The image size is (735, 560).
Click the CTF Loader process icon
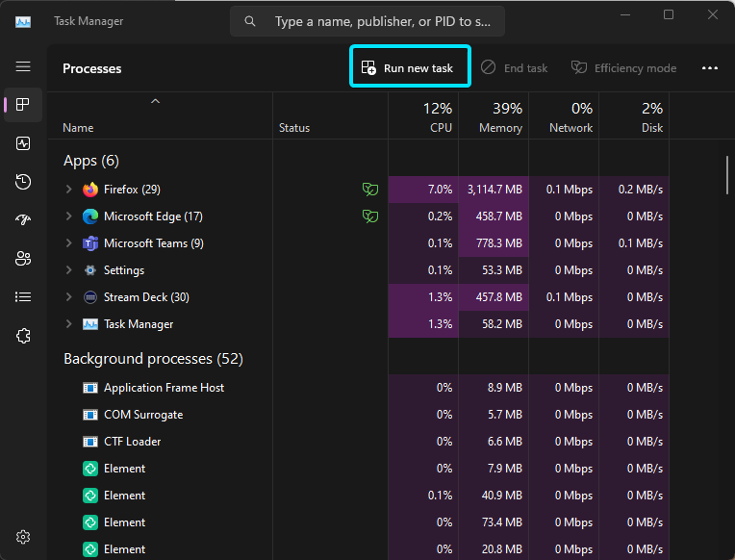90,442
